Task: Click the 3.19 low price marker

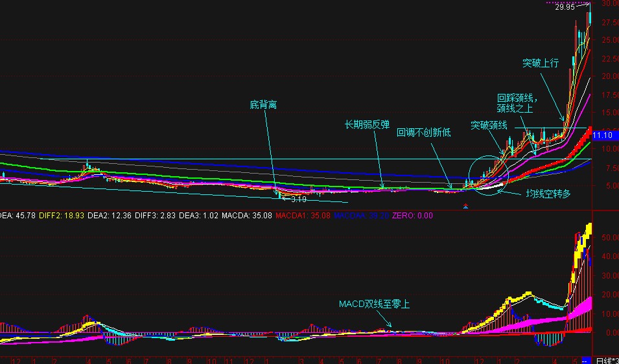Action: point(298,199)
